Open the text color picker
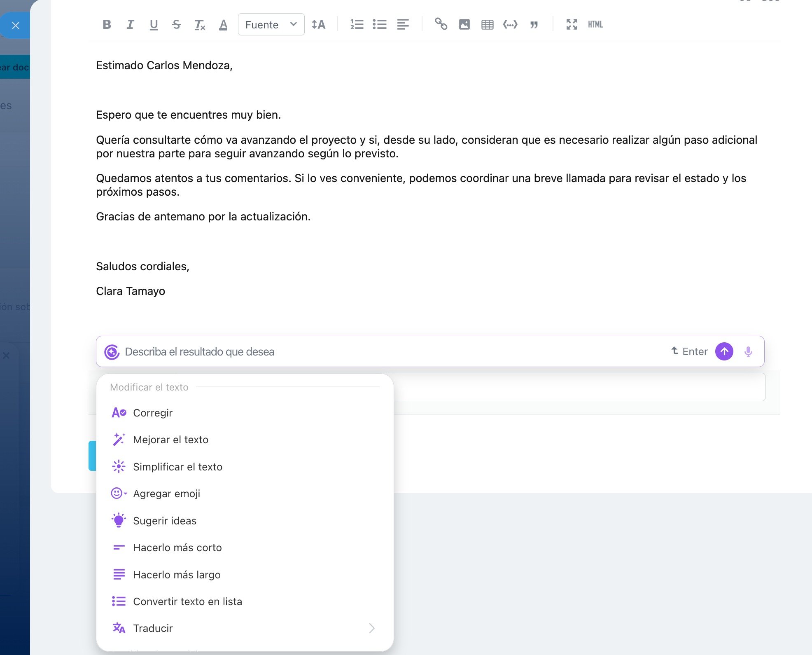Image resolution: width=812 pixels, height=655 pixels. click(x=223, y=25)
